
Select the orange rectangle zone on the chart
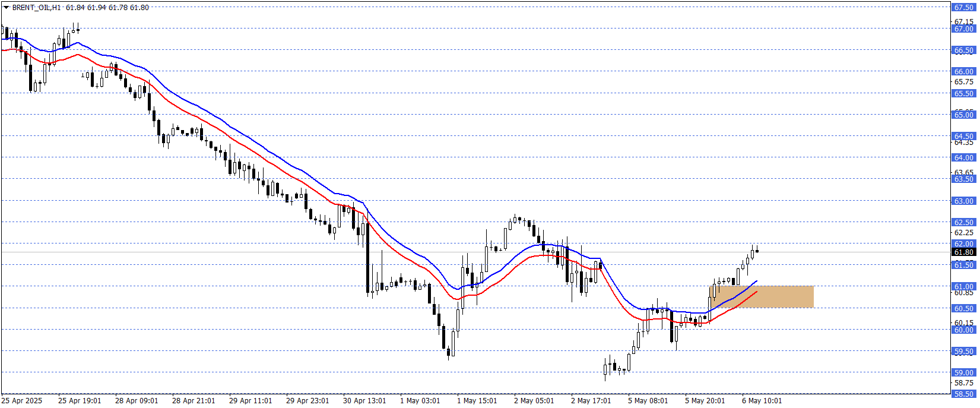pos(762,296)
